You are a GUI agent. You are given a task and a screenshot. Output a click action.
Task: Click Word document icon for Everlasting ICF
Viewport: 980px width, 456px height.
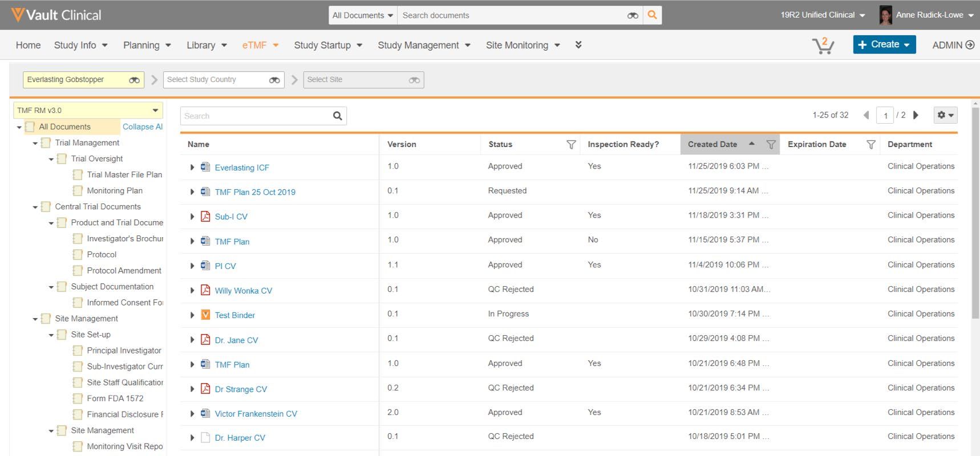click(205, 167)
